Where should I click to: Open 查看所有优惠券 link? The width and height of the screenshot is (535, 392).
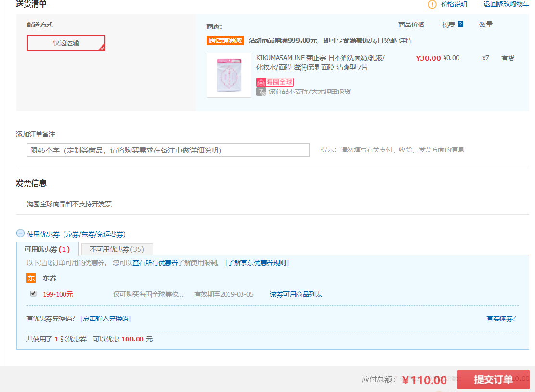click(155, 263)
